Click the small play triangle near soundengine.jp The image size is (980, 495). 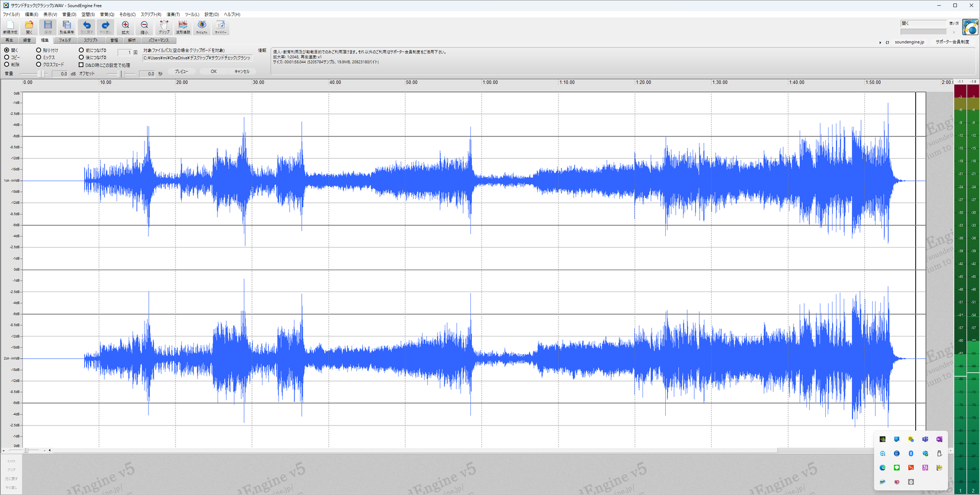880,43
